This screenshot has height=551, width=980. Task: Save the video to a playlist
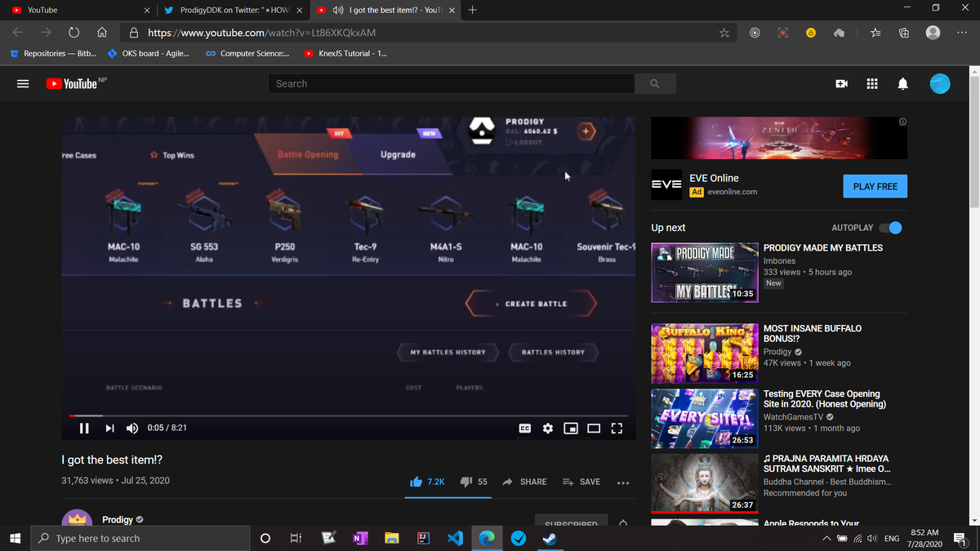(x=581, y=482)
